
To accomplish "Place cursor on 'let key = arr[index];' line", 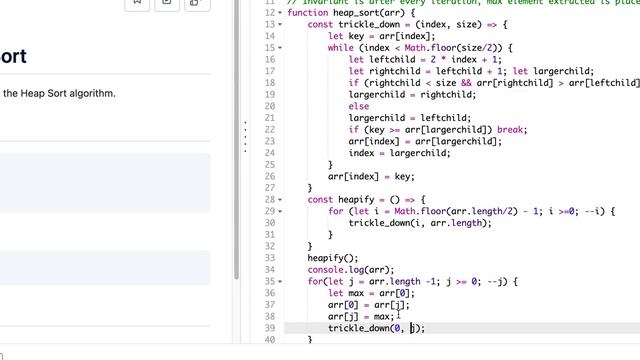I will (x=382, y=36).
